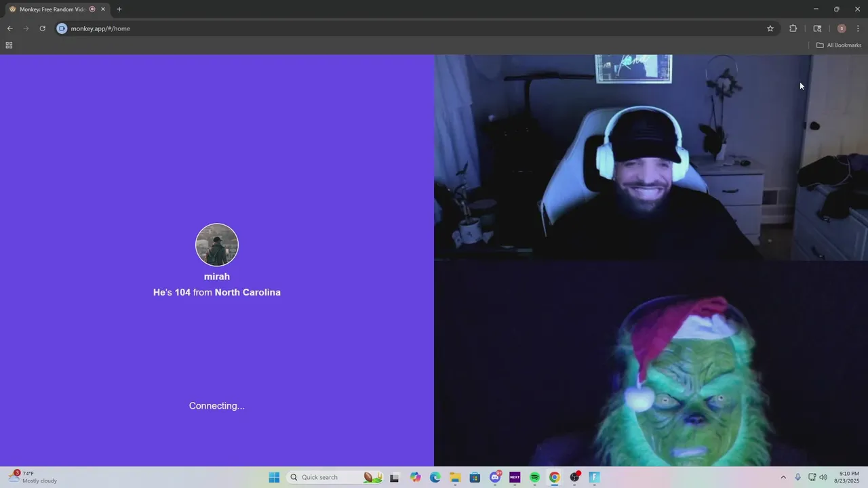Image resolution: width=868 pixels, height=488 pixels.
Task: Click the tab recording indicator
Action: point(92,9)
